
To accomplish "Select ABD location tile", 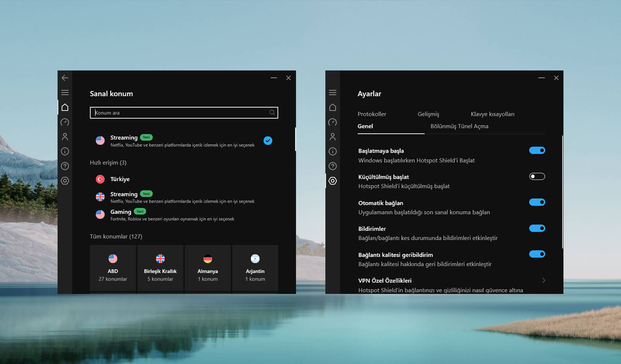I will (113, 268).
